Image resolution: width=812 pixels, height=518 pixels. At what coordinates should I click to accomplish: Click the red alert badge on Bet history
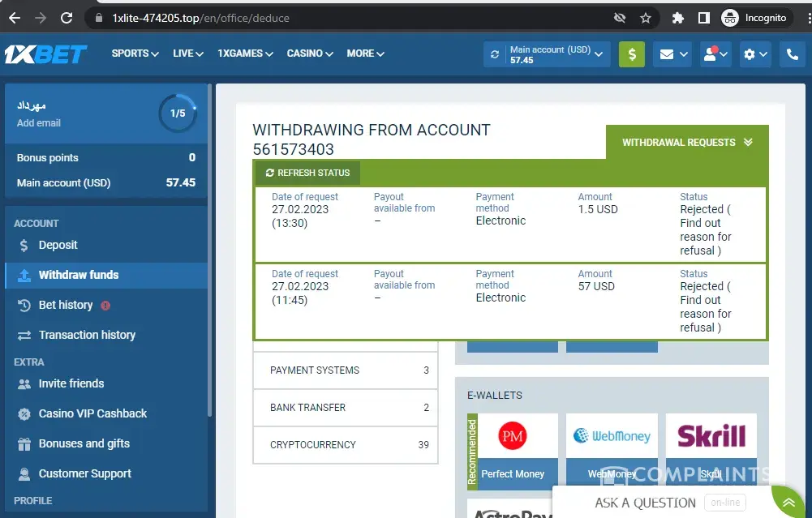[x=105, y=306]
